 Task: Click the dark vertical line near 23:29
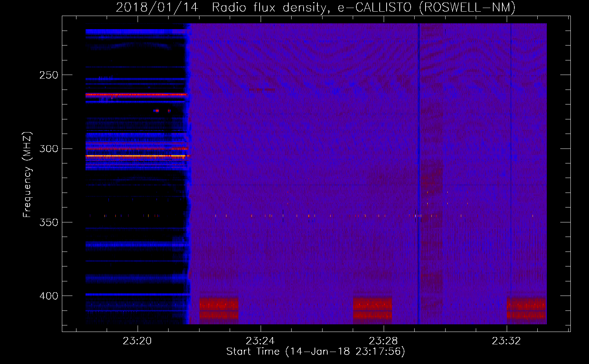(x=419, y=174)
